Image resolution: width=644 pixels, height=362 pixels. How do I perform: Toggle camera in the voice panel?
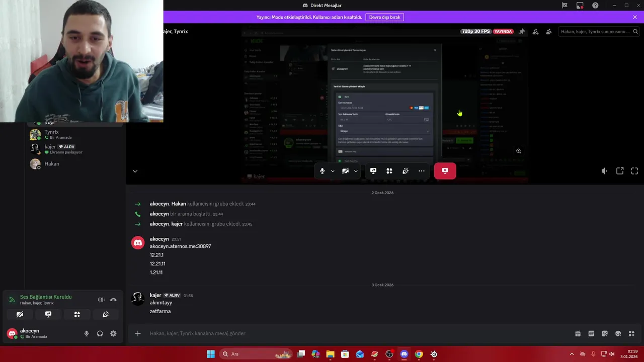(x=20, y=314)
